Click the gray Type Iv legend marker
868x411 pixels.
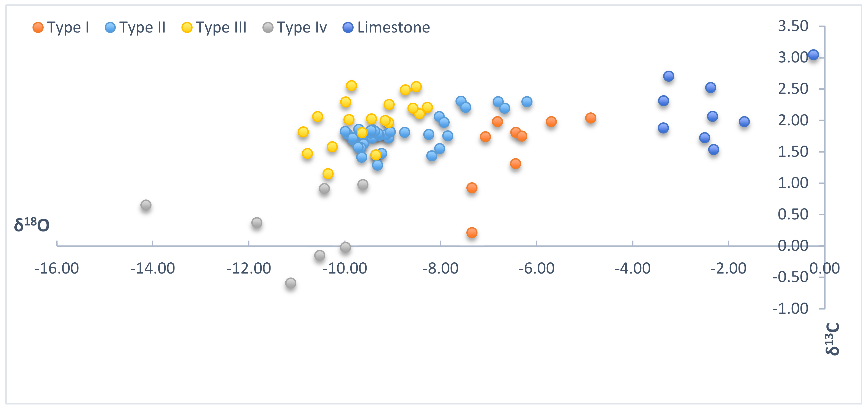coord(268,27)
